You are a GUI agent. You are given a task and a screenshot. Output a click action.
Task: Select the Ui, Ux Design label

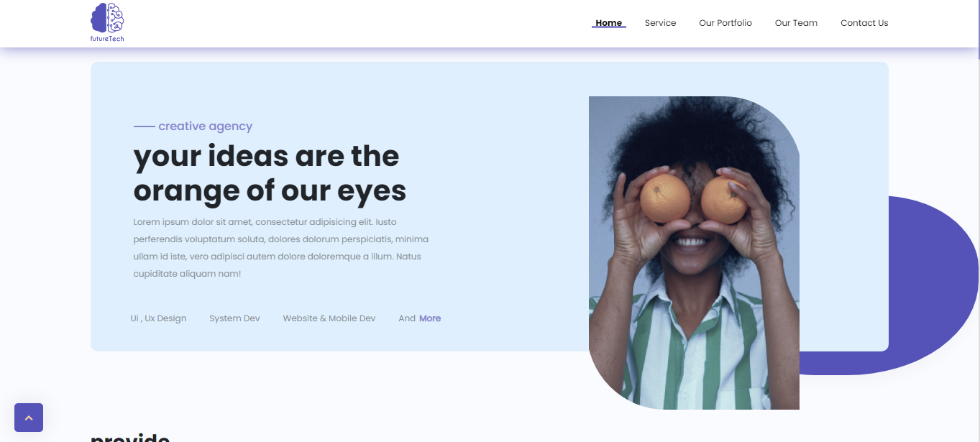pyautogui.click(x=158, y=318)
